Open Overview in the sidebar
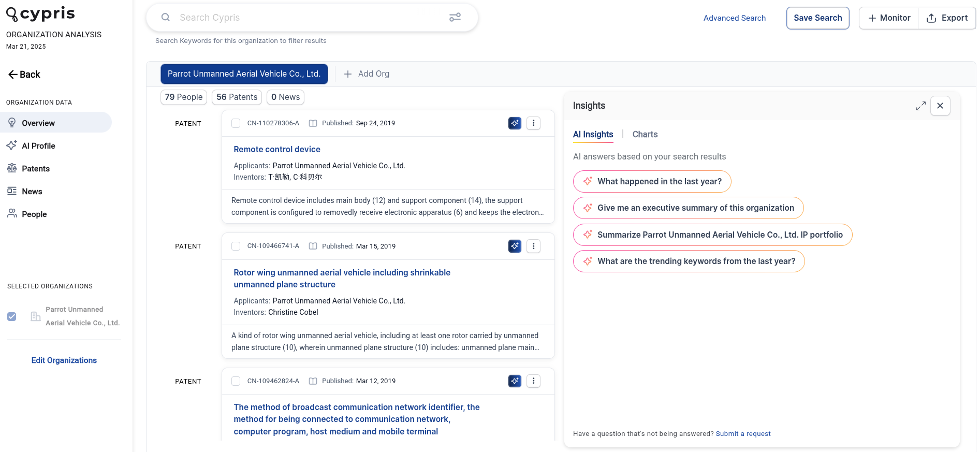The image size is (980, 452). pyautogui.click(x=56, y=123)
